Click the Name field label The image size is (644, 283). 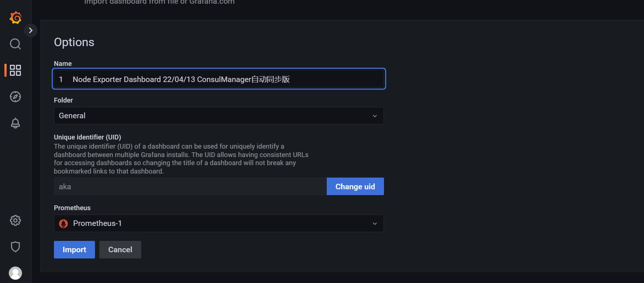(63, 64)
